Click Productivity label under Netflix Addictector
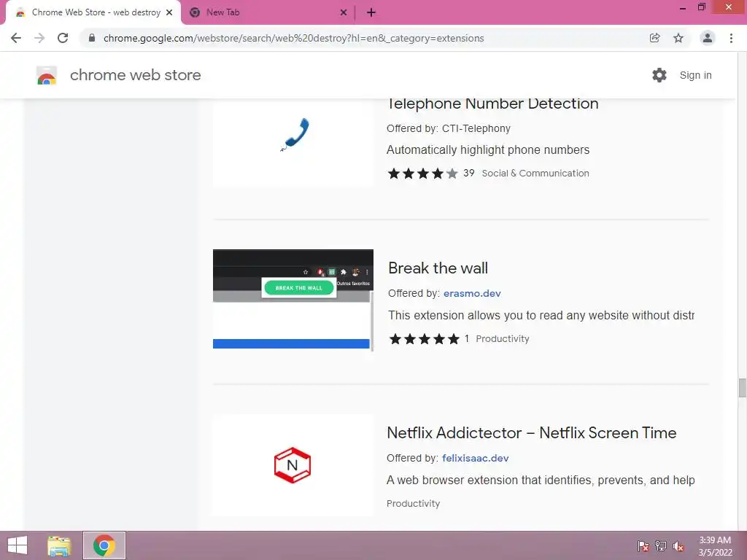 click(x=413, y=504)
